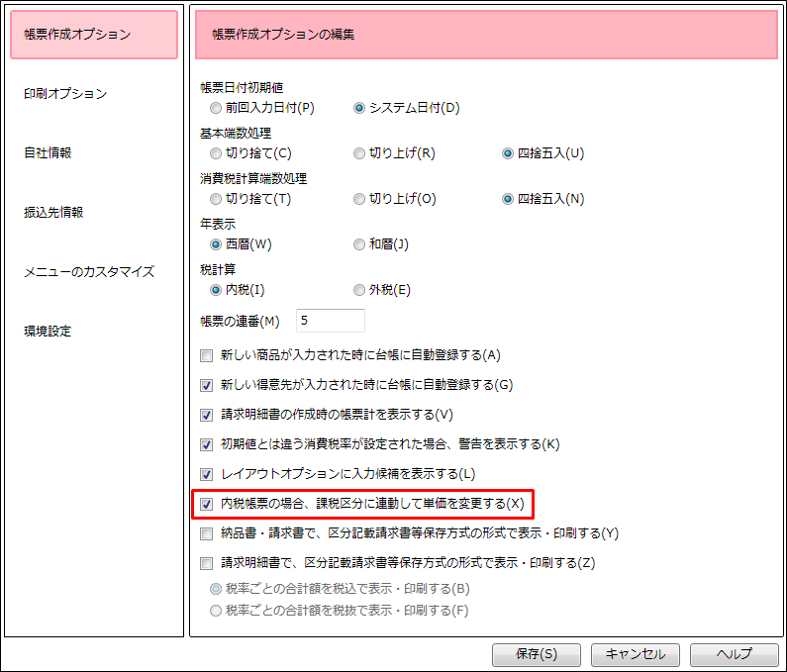Click the キャンセル button
This screenshot has height=672, width=787.
click(x=635, y=654)
